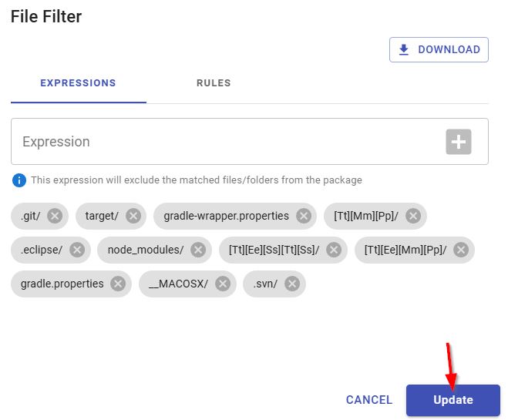Click the blue info icon

click(19, 180)
